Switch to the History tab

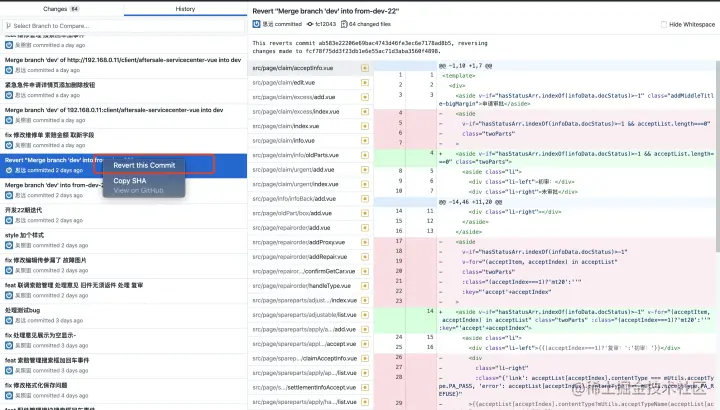(185, 9)
